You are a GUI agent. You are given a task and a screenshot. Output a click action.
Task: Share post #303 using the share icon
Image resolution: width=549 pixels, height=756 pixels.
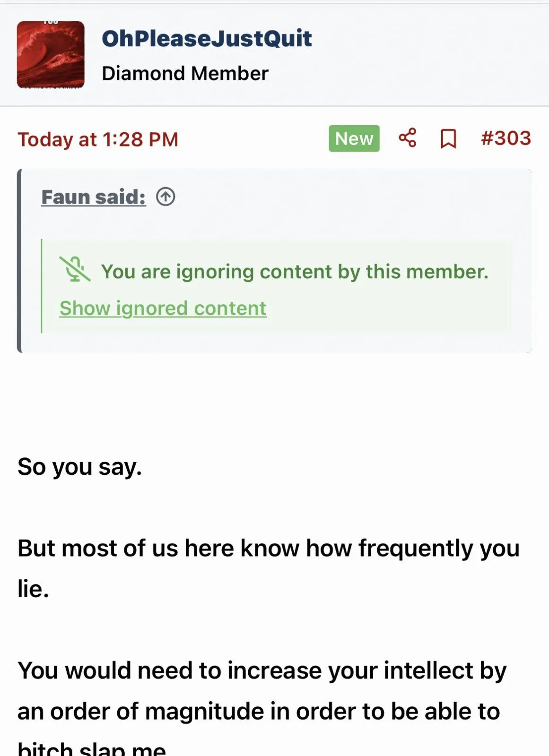tap(407, 138)
